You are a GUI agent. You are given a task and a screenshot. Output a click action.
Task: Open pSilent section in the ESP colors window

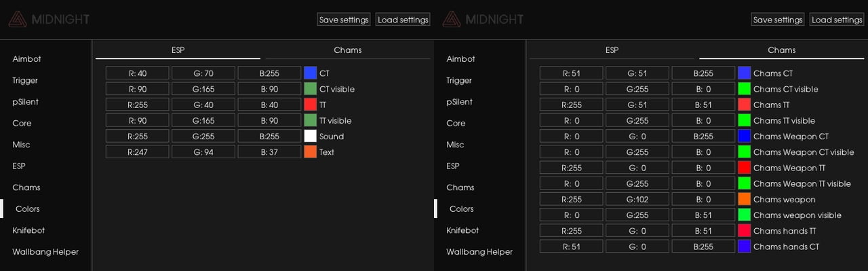coord(26,102)
